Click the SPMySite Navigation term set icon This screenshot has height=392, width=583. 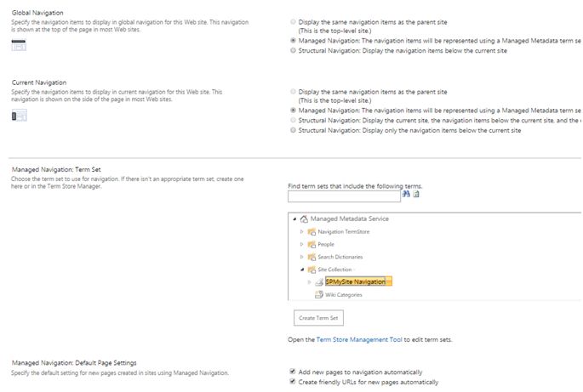pyautogui.click(x=318, y=281)
